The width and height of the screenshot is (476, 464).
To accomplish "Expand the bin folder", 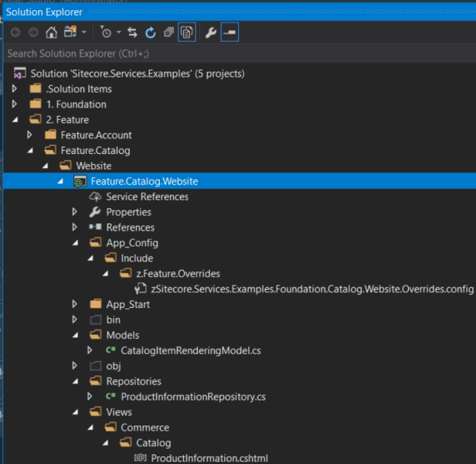I will pyautogui.click(x=75, y=319).
